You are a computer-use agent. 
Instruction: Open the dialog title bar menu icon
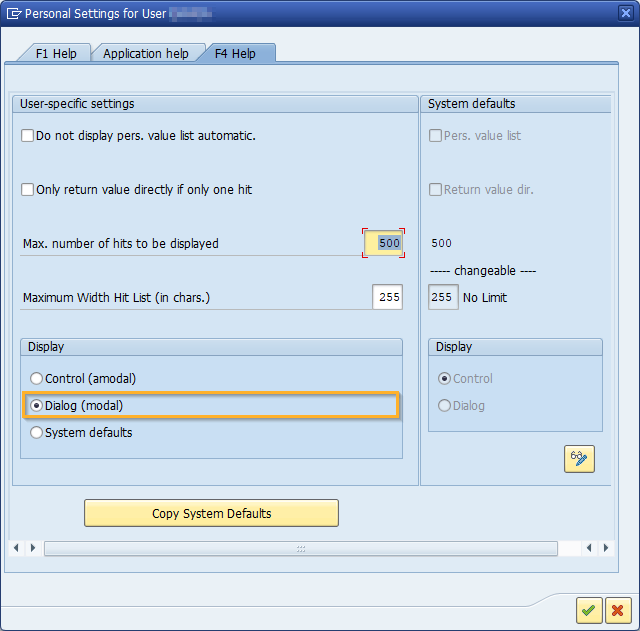(x=14, y=13)
